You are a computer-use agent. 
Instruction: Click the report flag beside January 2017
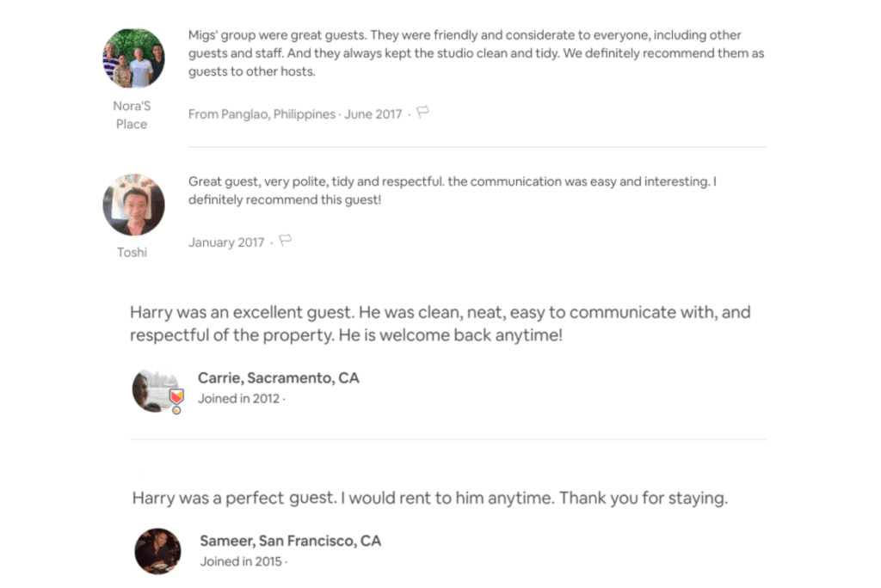point(286,241)
